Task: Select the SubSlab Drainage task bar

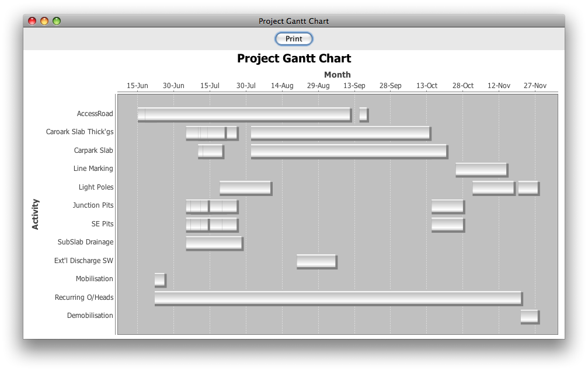Action: pos(214,243)
